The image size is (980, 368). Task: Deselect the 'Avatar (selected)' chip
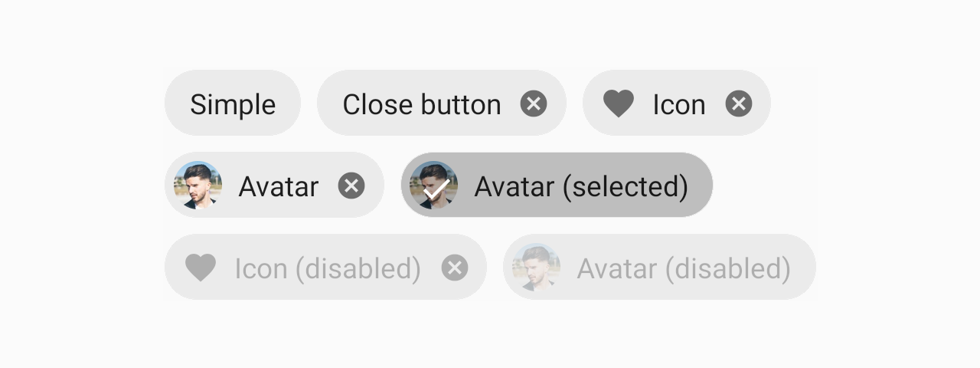[557, 186]
